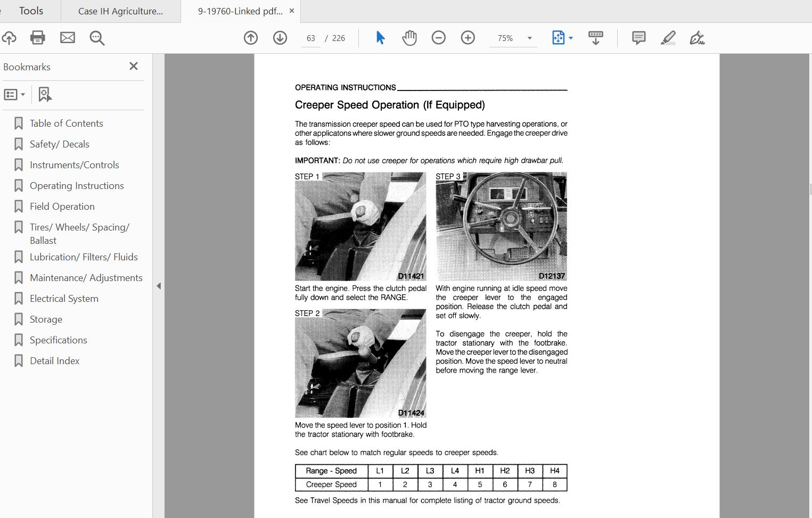Click the Creeper Speed Operation heading
Screen dimensions: 812x518
[x=390, y=105]
